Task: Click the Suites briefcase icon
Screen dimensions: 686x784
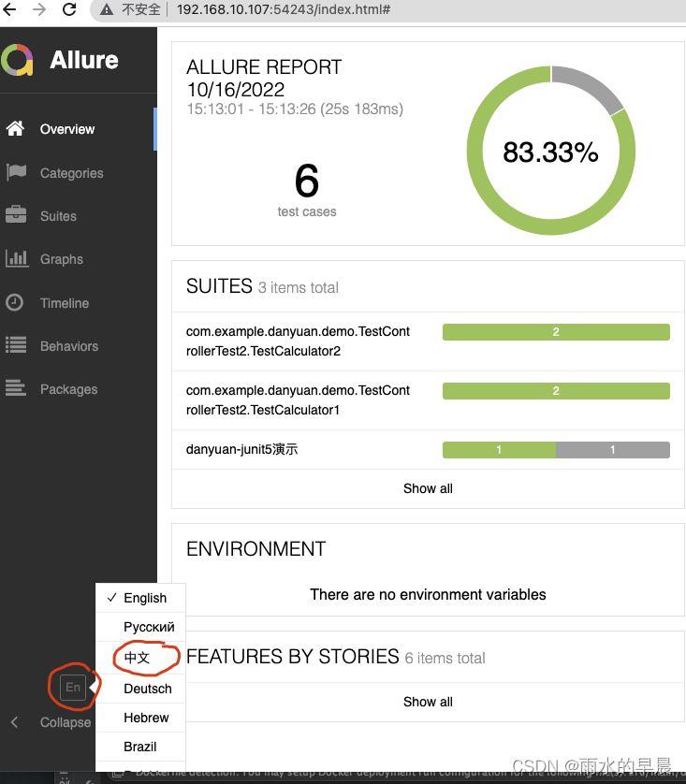Action: (x=16, y=214)
